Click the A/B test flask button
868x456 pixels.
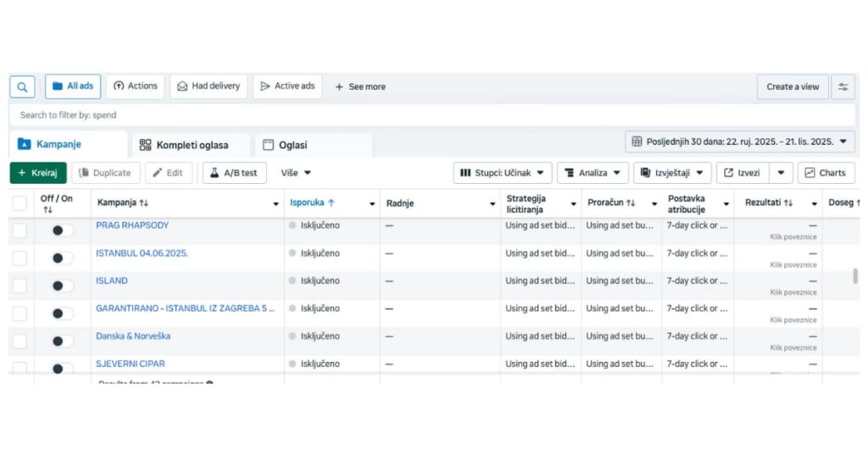[x=234, y=173]
